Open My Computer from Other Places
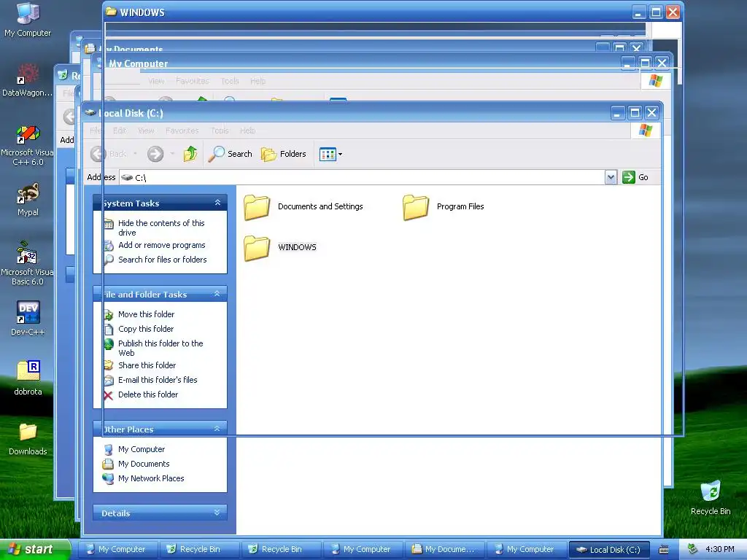The height and width of the screenshot is (560, 747). coord(142,449)
